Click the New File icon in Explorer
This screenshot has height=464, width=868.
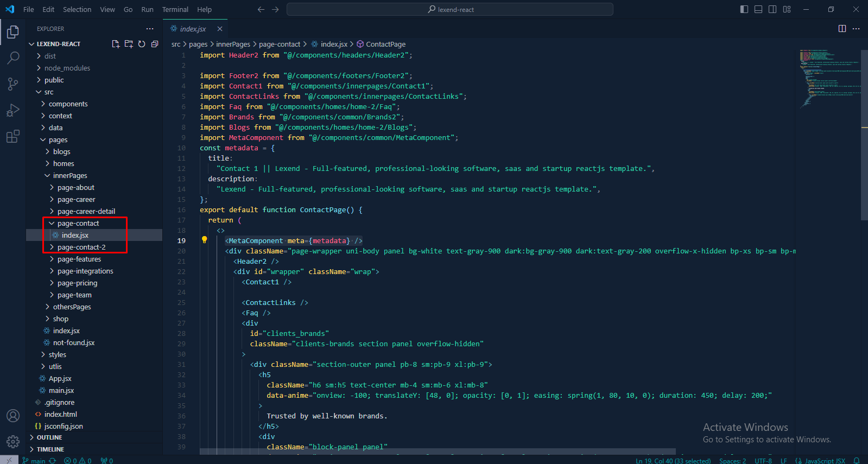pyautogui.click(x=116, y=44)
